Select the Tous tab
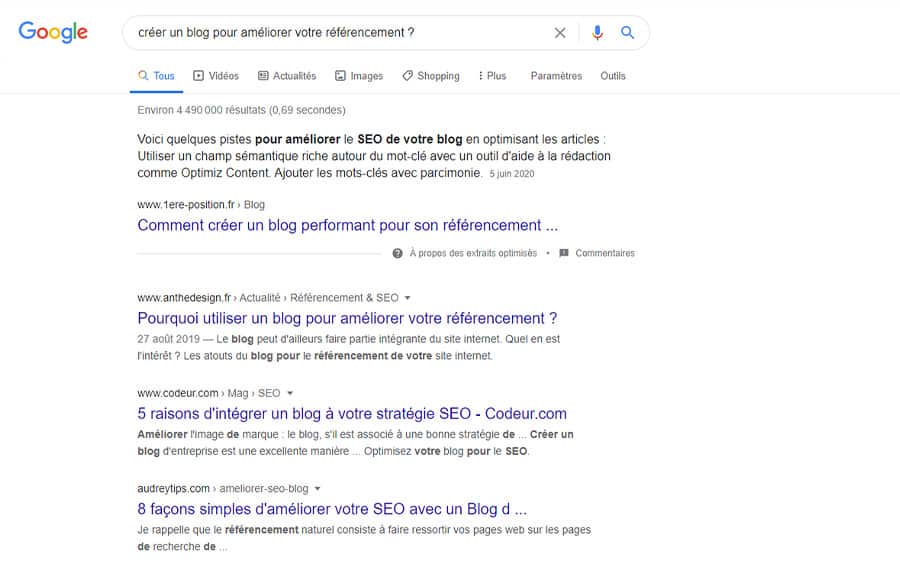900x563 pixels. [x=156, y=76]
